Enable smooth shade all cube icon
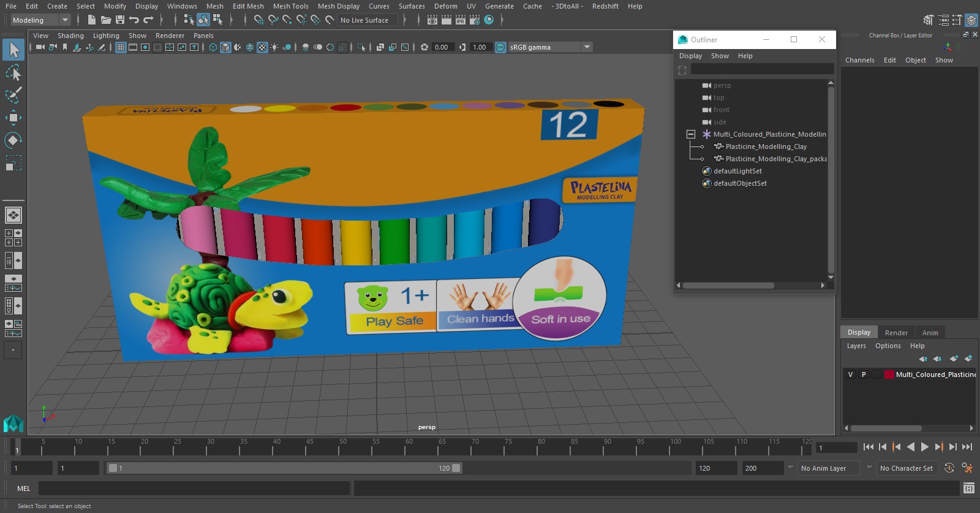 225,47
